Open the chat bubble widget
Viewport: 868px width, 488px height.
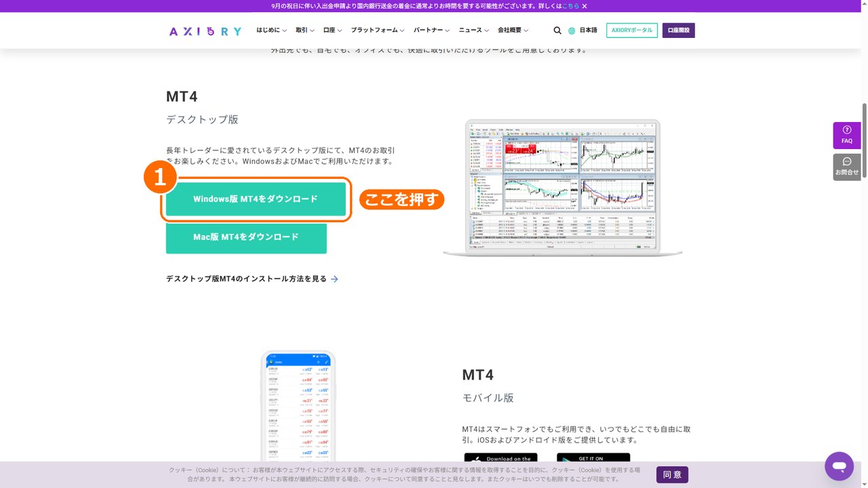tap(839, 466)
